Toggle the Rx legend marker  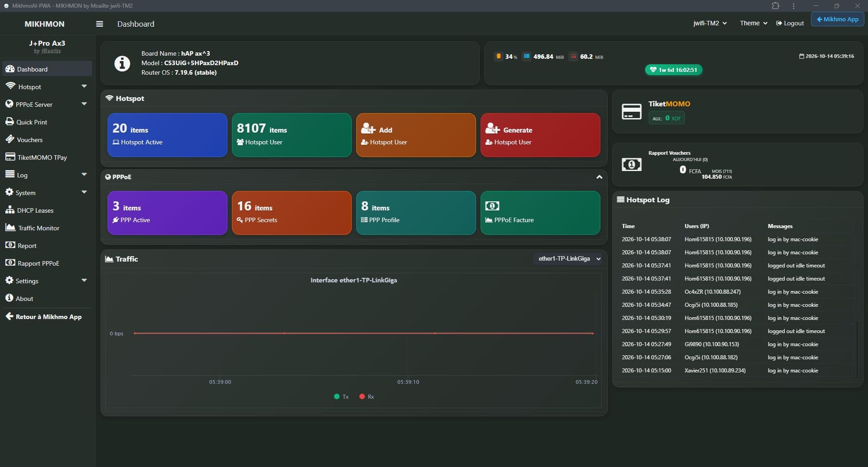(362, 396)
